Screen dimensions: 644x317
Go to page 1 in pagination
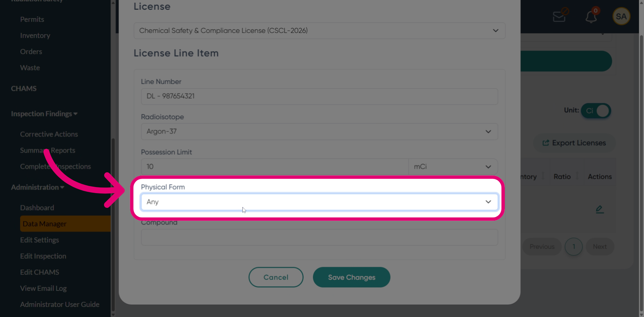(x=574, y=247)
